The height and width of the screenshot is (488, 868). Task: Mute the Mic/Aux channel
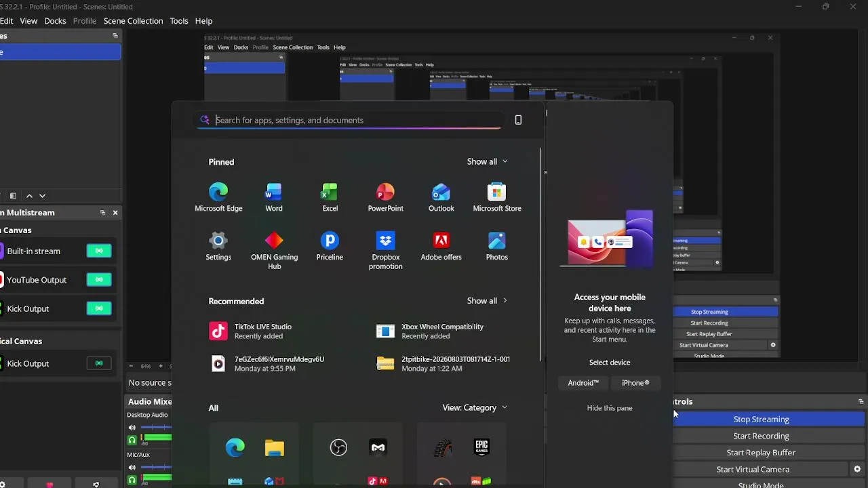pos(132,467)
